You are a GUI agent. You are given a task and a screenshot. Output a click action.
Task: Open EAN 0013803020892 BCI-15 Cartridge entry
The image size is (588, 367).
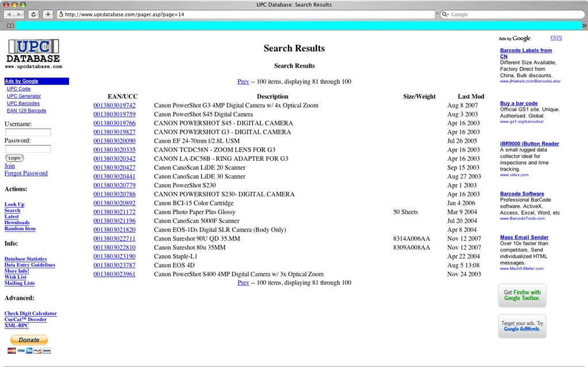coord(114,203)
